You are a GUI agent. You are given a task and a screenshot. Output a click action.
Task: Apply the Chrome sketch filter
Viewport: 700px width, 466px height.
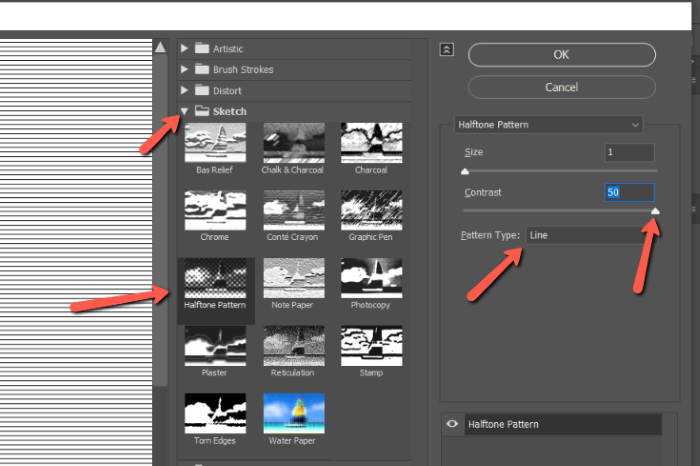click(x=216, y=211)
